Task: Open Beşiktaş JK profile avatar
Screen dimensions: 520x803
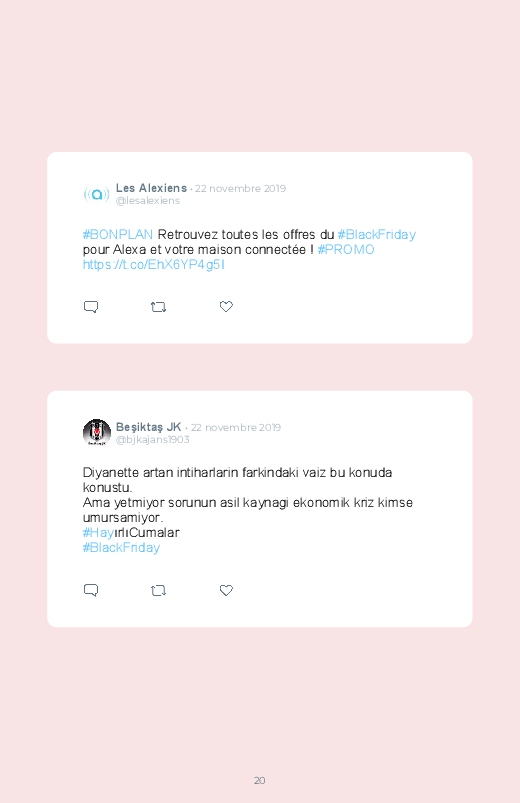Action: [96, 432]
